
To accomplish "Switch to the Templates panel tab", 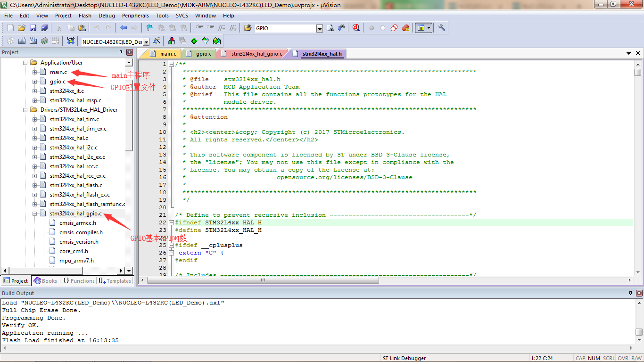I will [115, 281].
